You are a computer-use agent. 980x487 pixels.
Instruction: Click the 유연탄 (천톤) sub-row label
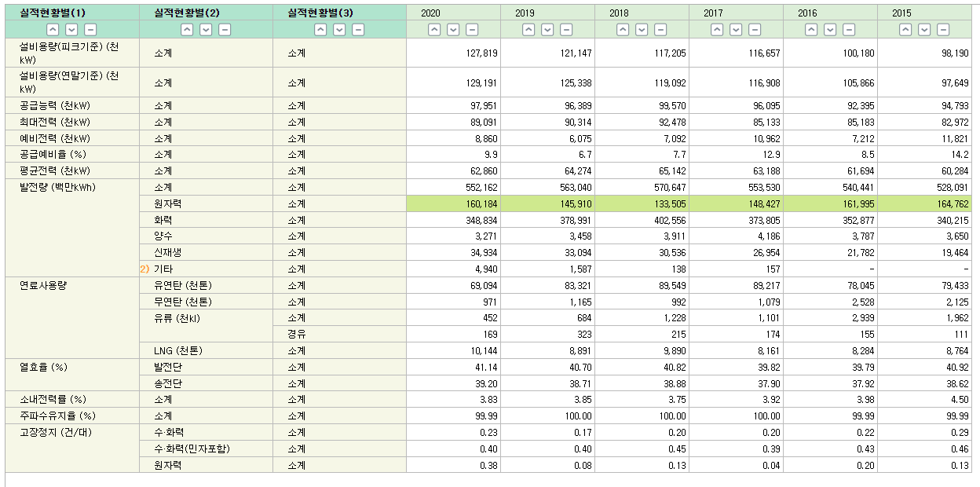tap(184, 285)
